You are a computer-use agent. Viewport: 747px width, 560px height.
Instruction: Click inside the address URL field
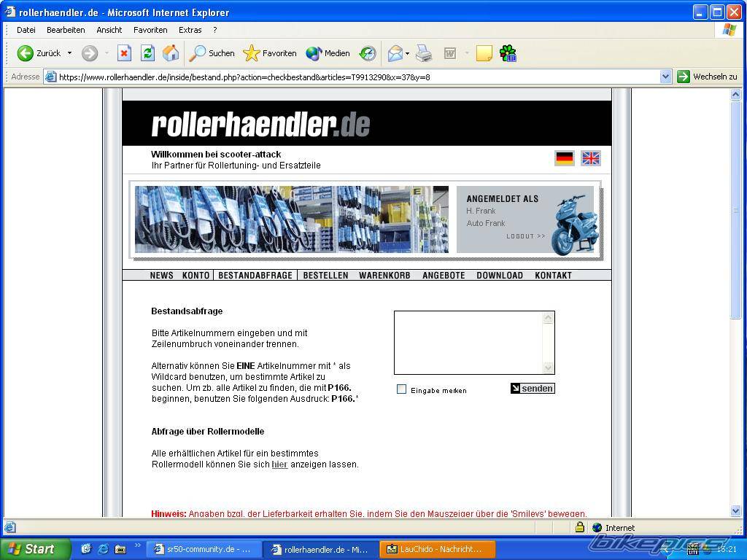[357, 77]
